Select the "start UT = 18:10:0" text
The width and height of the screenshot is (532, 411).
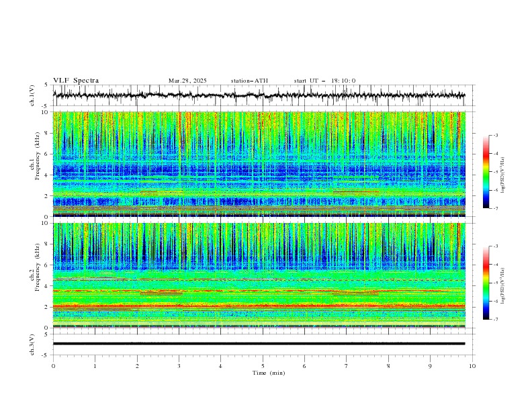[324, 81]
